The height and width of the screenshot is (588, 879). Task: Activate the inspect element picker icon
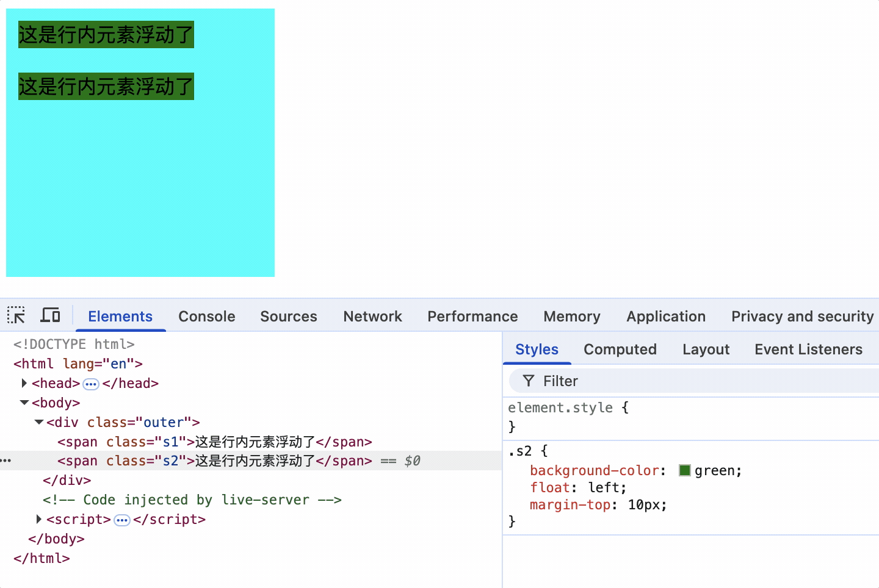16,315
